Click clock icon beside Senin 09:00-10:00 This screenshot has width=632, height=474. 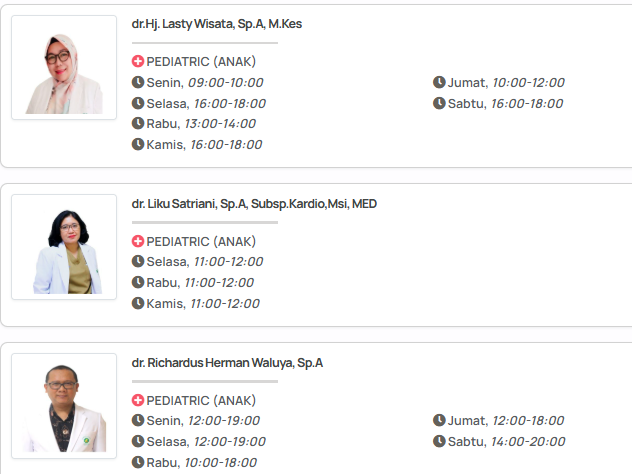click(138, 82)
